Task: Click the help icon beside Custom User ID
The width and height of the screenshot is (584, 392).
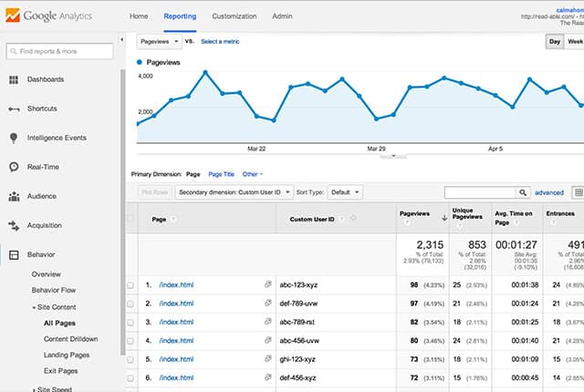Action: pyautogui.click(x=341, y=219)
